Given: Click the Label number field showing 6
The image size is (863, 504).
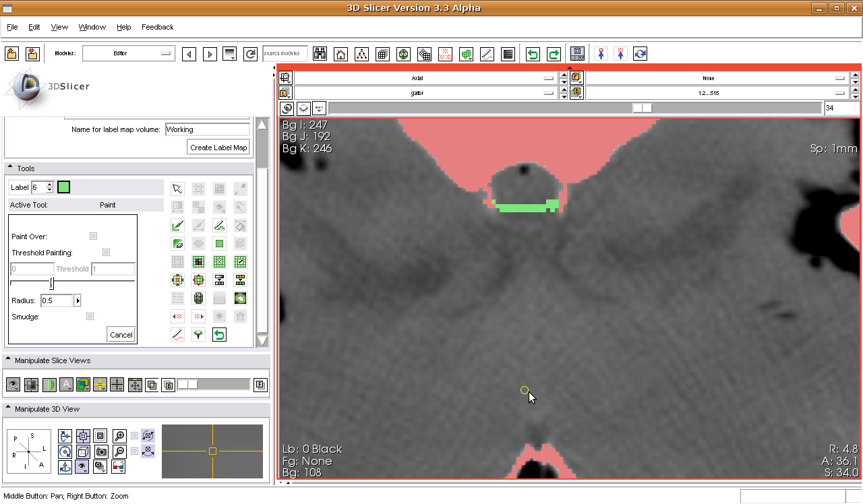Looking at the screenshot, I should [38, 187].
